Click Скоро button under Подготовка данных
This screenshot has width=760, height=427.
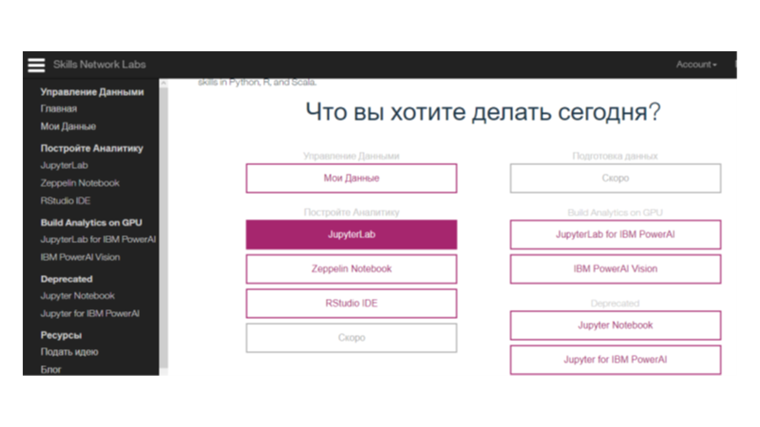(x=616, y=178)
